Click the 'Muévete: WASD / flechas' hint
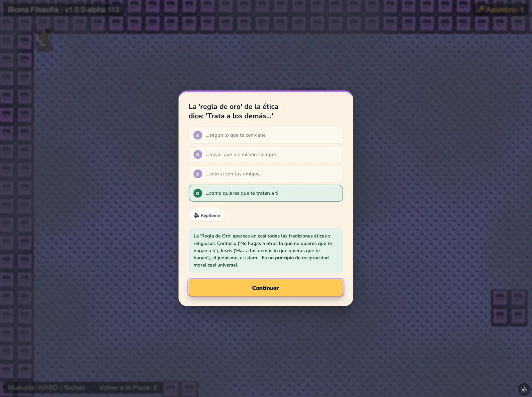532x397 pixels. pyautogui.click(x=47, y=388)
